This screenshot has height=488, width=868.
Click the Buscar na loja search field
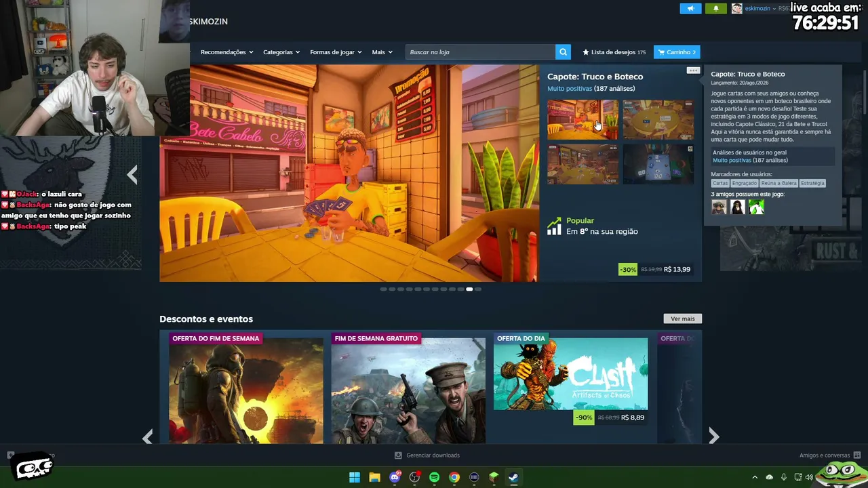click(480, 52)
